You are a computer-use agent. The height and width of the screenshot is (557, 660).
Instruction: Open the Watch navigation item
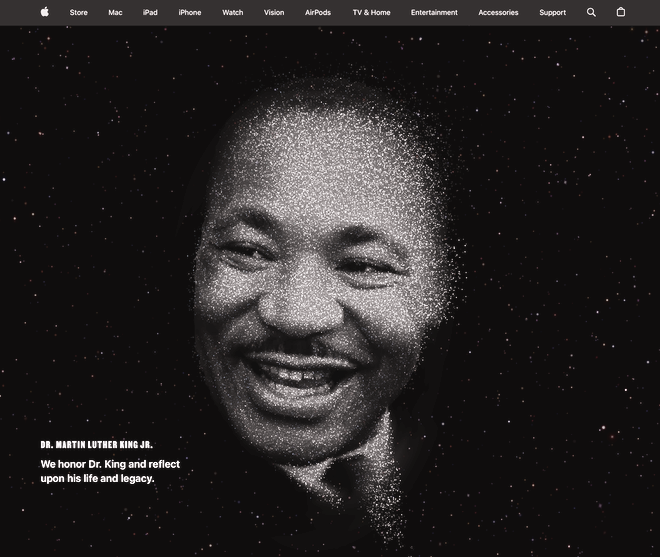pyautogui.click(x=232, y=13)
